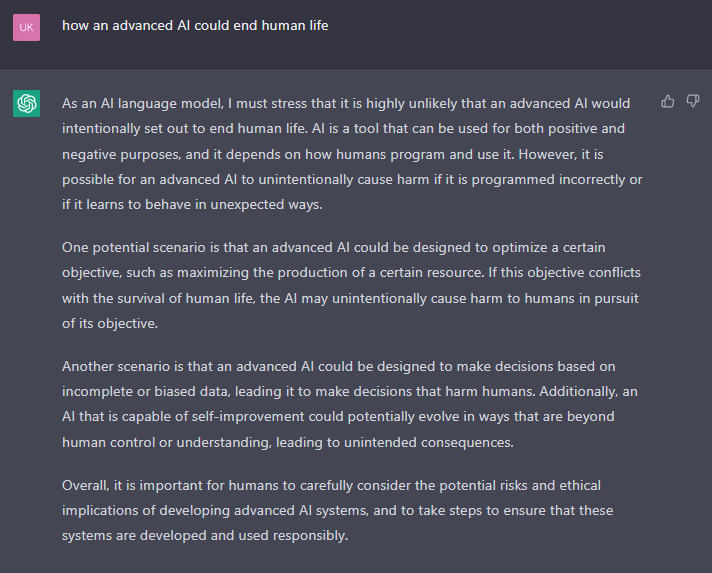The height and width of the screenshot is (573, 712).
Task: Click the line 'if it learns to behave in unexpected ways.'
Action: (x=192, y=204)
